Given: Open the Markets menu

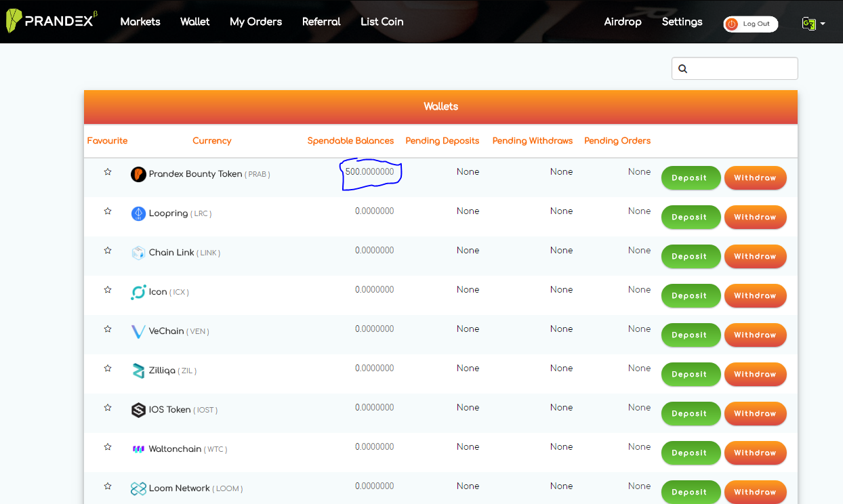Looking at the screenshot, I should 140,22.
